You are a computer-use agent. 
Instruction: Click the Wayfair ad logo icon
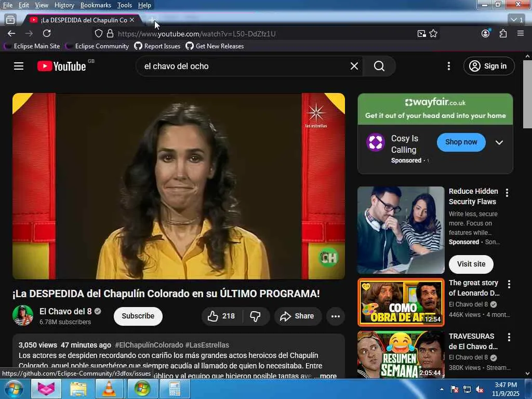[x=376, y=142]
